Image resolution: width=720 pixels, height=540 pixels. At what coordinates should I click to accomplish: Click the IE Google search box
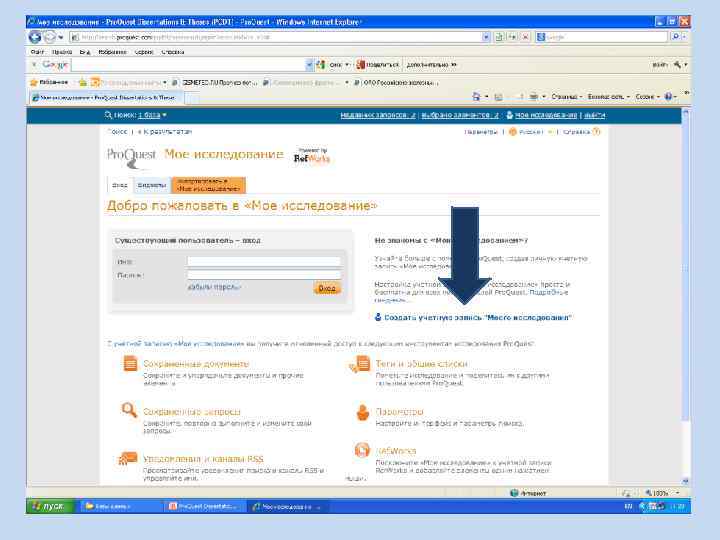coord(602,37)
